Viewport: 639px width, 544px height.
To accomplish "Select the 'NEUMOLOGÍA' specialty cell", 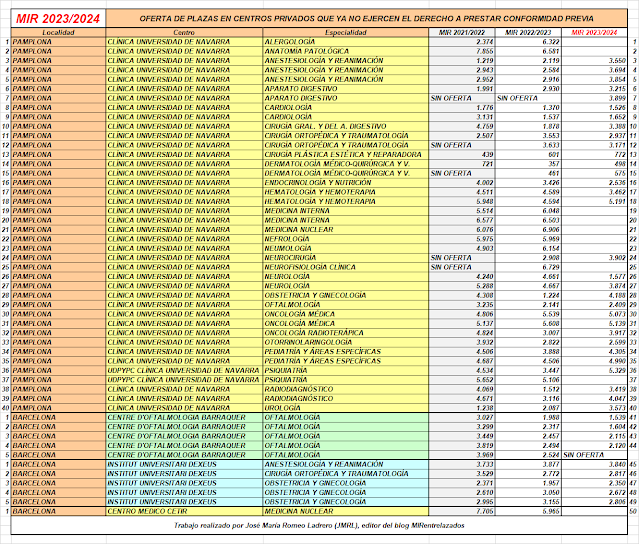I will point(346,248).
